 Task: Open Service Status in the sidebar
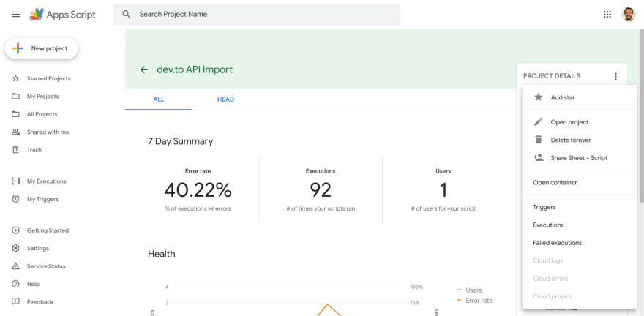(46, 266)
